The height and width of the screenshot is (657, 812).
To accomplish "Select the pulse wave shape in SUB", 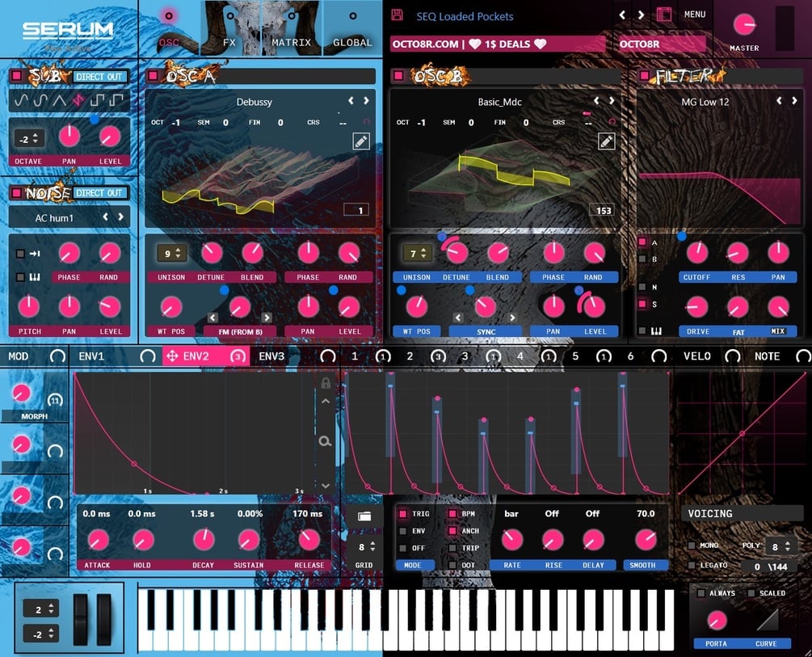I will 116,100.
